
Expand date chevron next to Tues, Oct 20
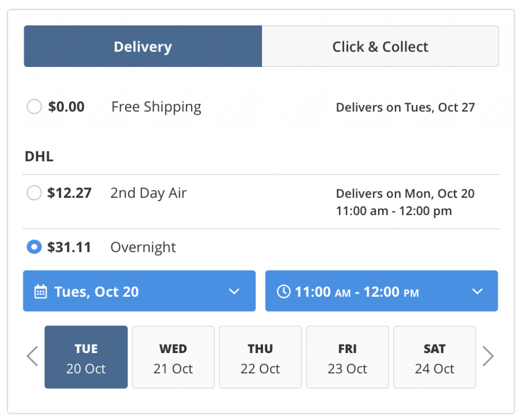tap(234, 292)
